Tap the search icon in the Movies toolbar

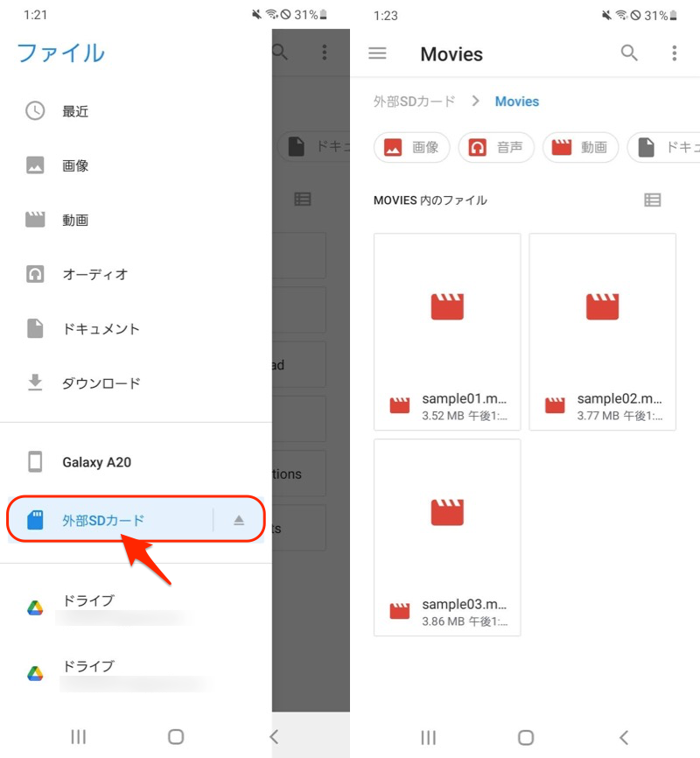point(629,53)
